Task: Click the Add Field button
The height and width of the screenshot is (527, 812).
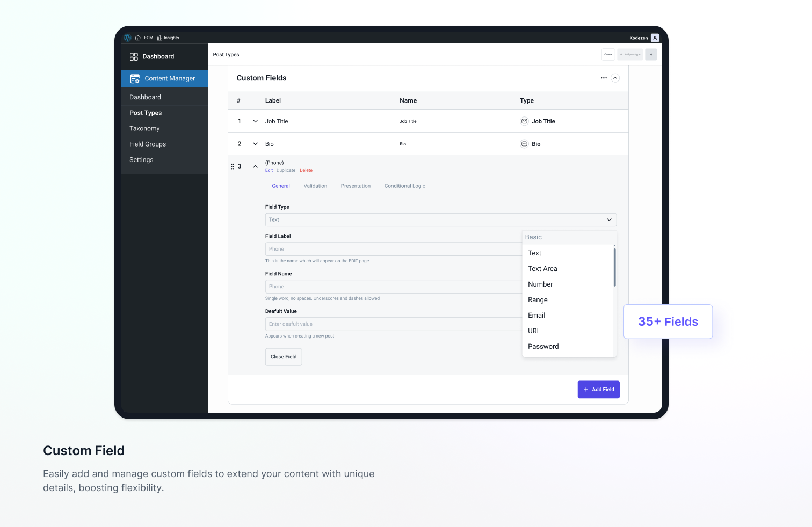Action: click(x=598, y=389)
